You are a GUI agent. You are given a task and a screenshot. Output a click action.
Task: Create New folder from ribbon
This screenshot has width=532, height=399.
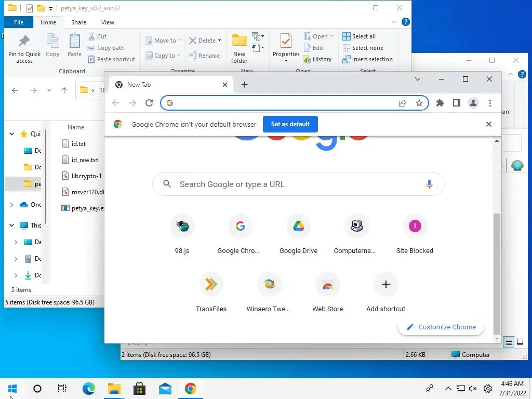pyautogui.click(x=239, y=48)
